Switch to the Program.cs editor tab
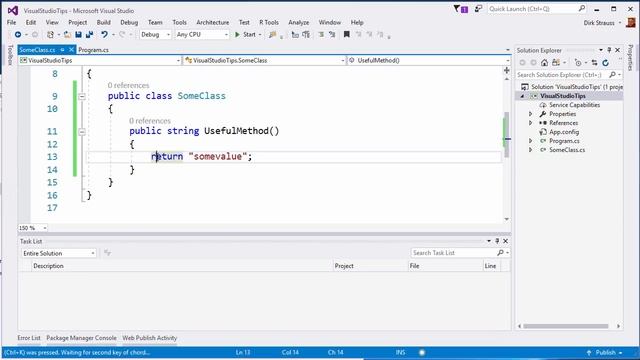 tap(93, 50)
